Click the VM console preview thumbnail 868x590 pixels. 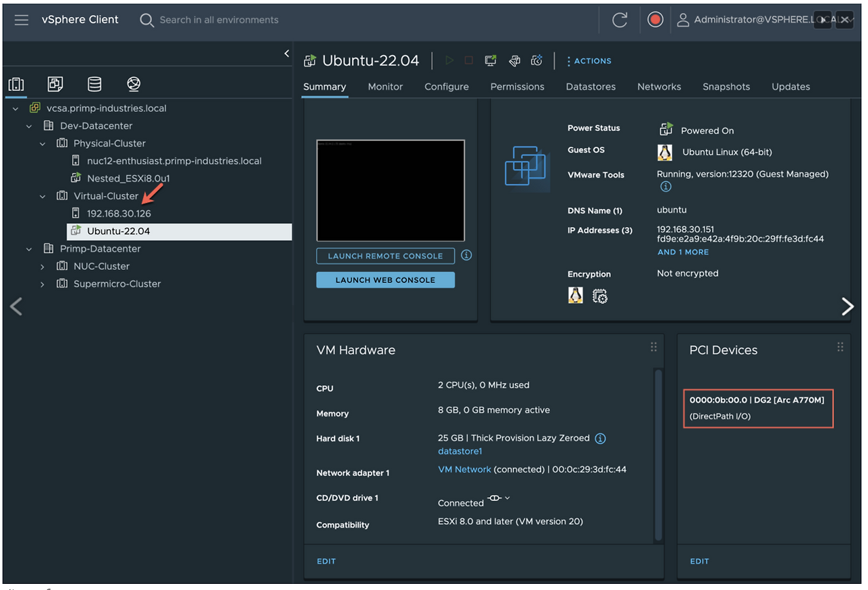[x=391, y=191]
